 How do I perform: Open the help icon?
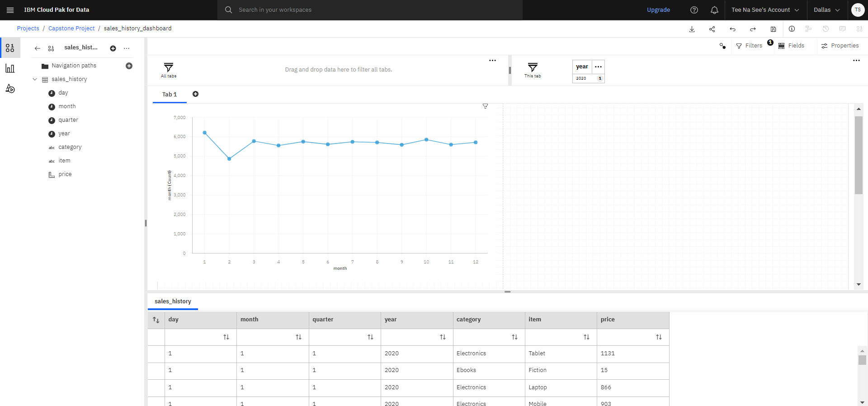click(x=694, y=10)
